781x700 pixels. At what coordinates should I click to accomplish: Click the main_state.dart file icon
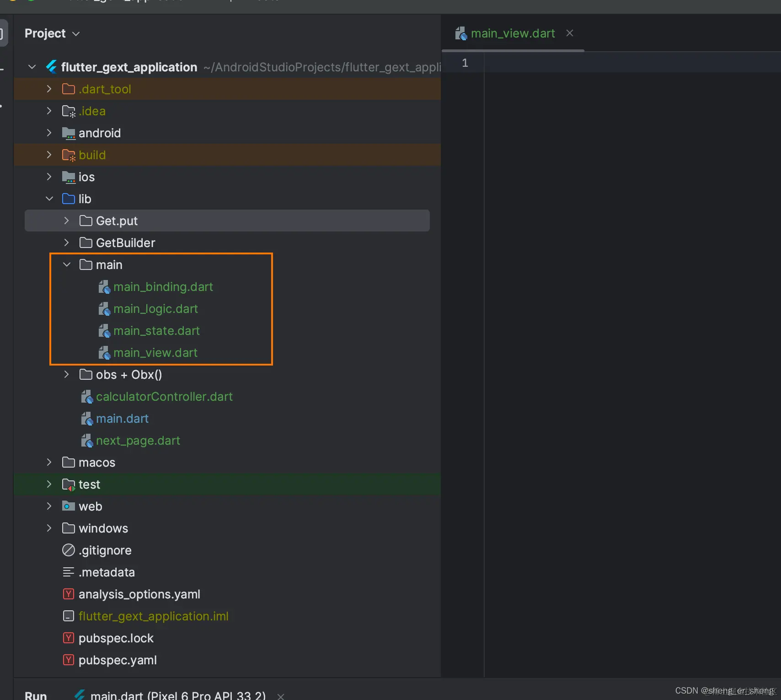(x=104, y=331)
